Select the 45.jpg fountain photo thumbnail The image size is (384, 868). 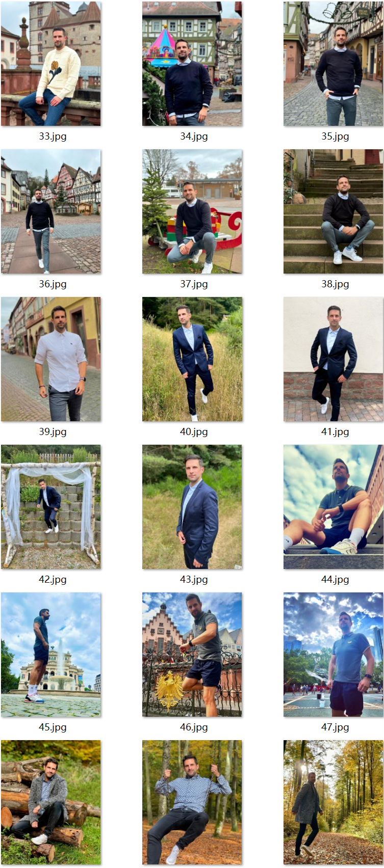tap(51, 655)
